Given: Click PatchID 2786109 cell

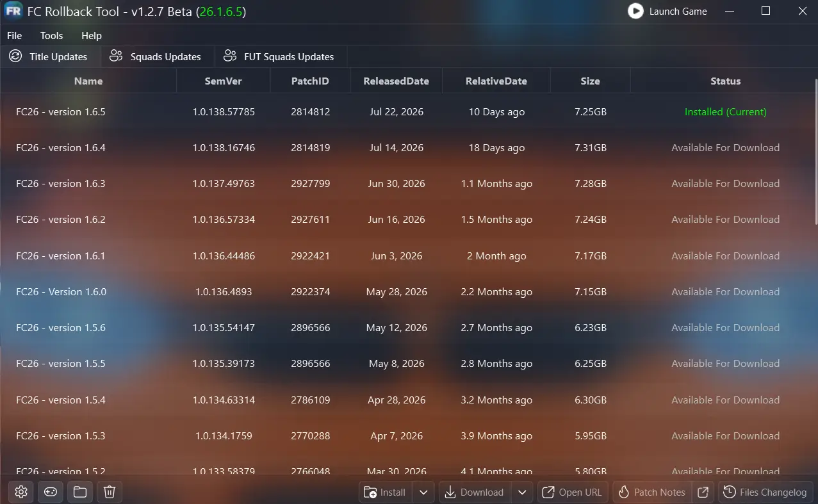Looking at the screenshot, I should (x=311, y=400).
